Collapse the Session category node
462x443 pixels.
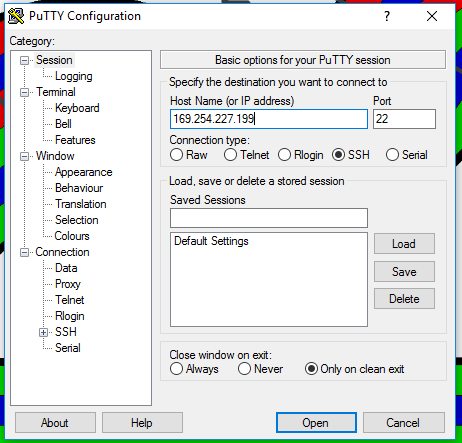point(24,60)
